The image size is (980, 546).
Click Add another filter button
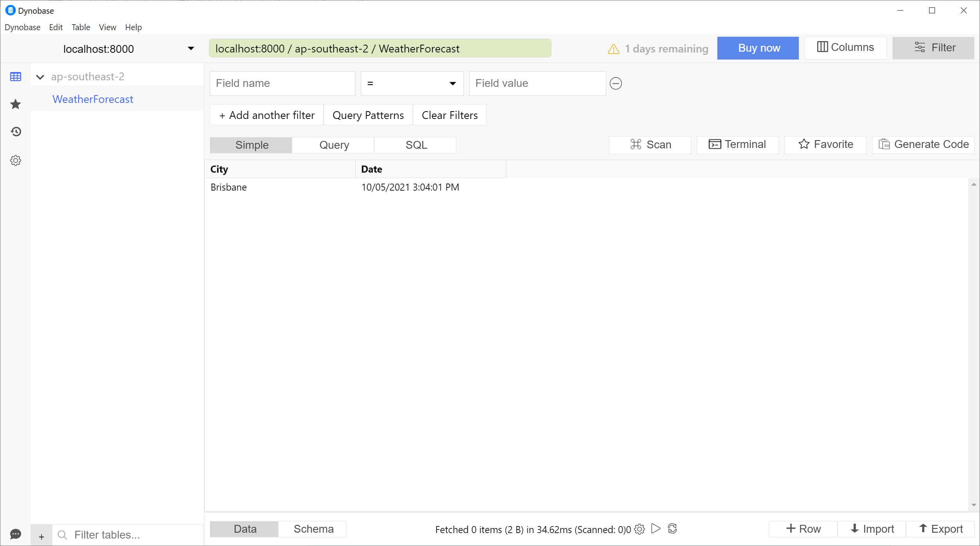267,115
